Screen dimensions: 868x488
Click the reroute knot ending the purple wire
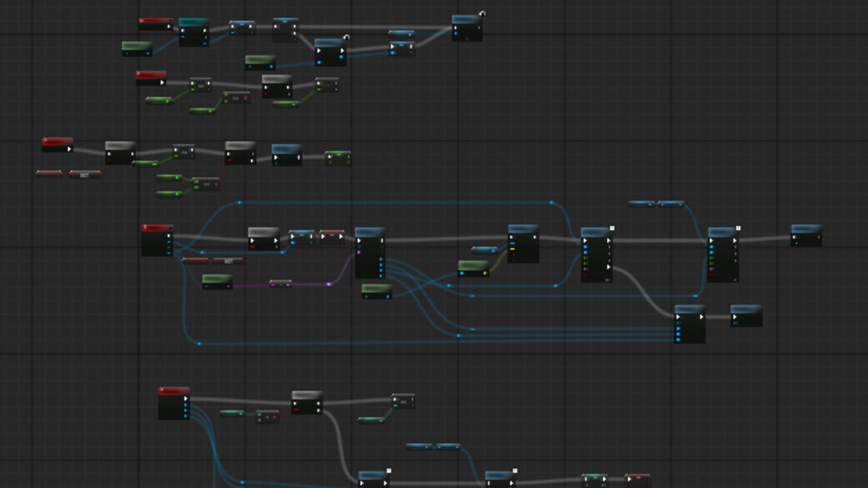pyautogui.click(x=330, y=284)
